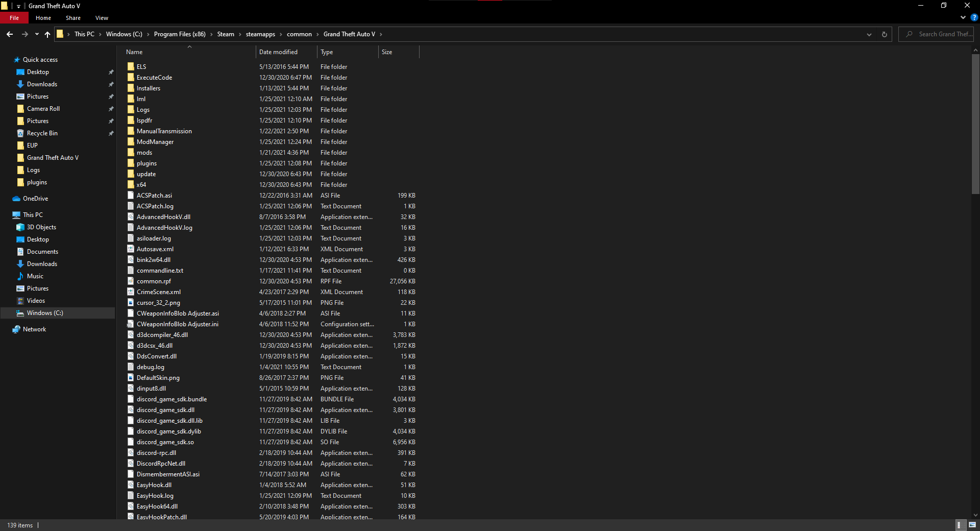Click the Recycle Bin icon in Quick access
The image size is (980, 531).
(x=20, y=133)
